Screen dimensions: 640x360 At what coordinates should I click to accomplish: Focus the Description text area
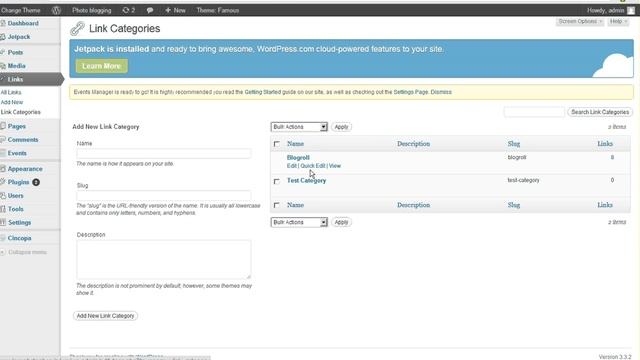[x=164, y=260]
